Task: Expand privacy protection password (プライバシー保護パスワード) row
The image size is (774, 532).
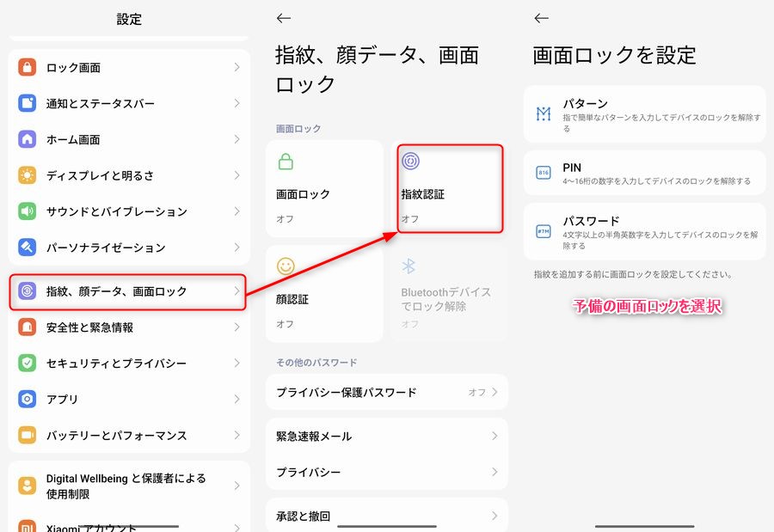Action: [x=386, y=392]
